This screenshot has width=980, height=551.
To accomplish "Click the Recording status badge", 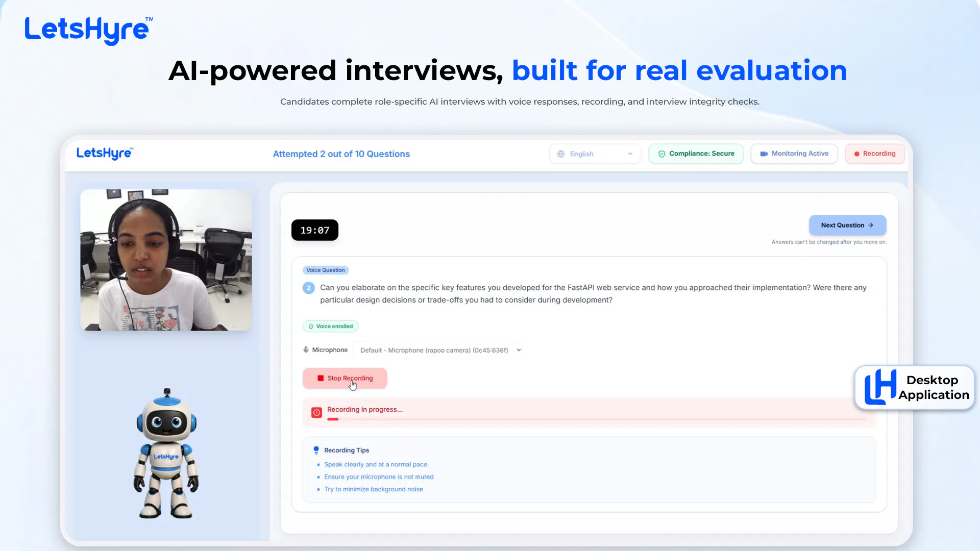I will click(x=875, y=154).
